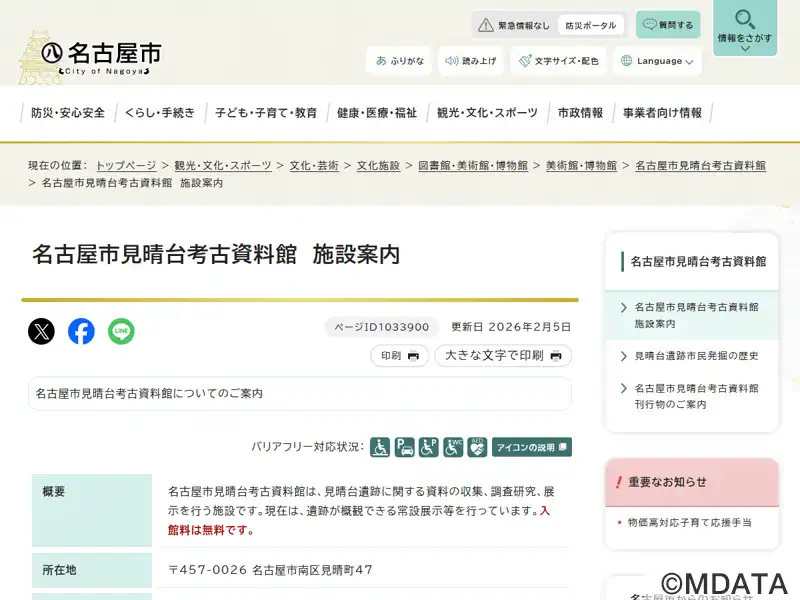Open the 防災・安心安全 menu
800x600 pixels.
(67, 113)
